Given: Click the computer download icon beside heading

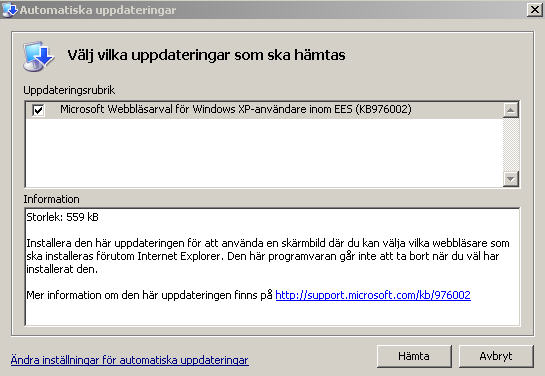Looking at the screenshot, I should coord(38,56).
